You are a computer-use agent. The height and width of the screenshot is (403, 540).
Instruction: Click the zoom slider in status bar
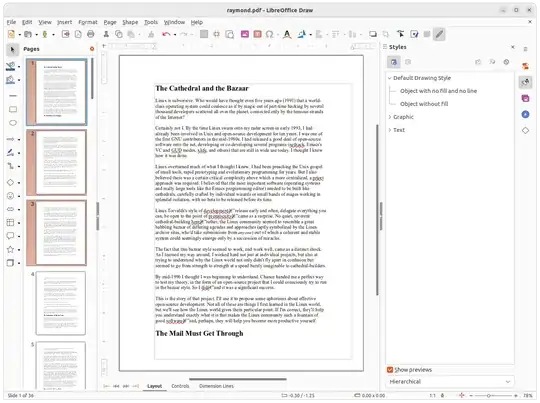click(x=493, y=396)
